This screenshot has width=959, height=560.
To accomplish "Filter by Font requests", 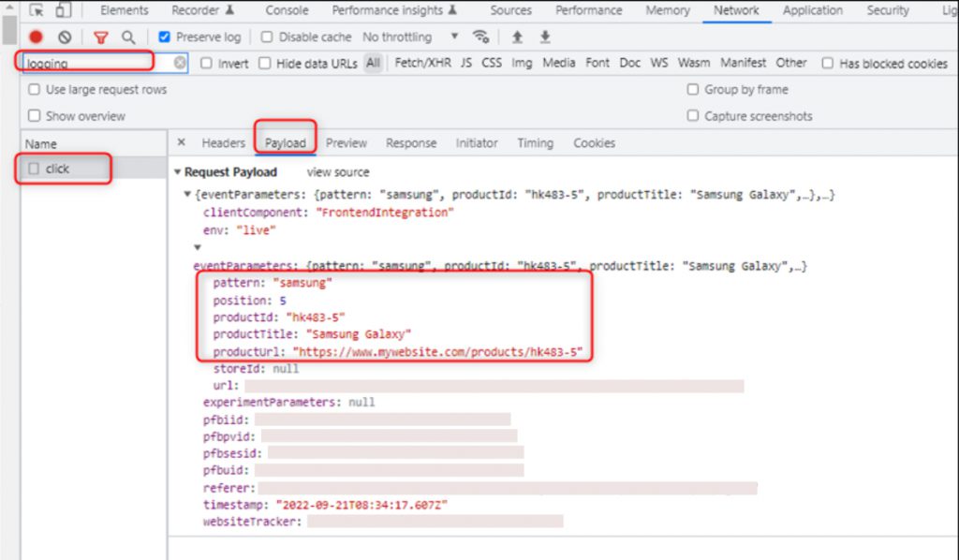I will pyautogui.click(x=598, y=63).
